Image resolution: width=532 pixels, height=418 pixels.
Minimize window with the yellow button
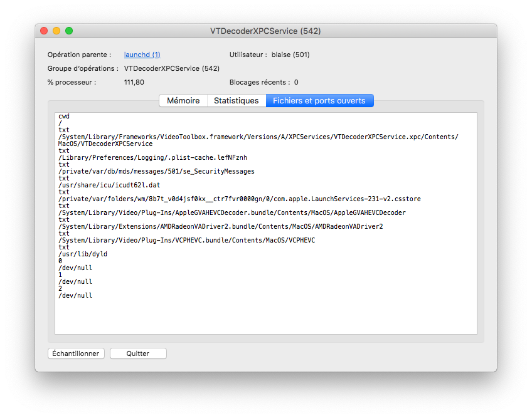(56, 31)
